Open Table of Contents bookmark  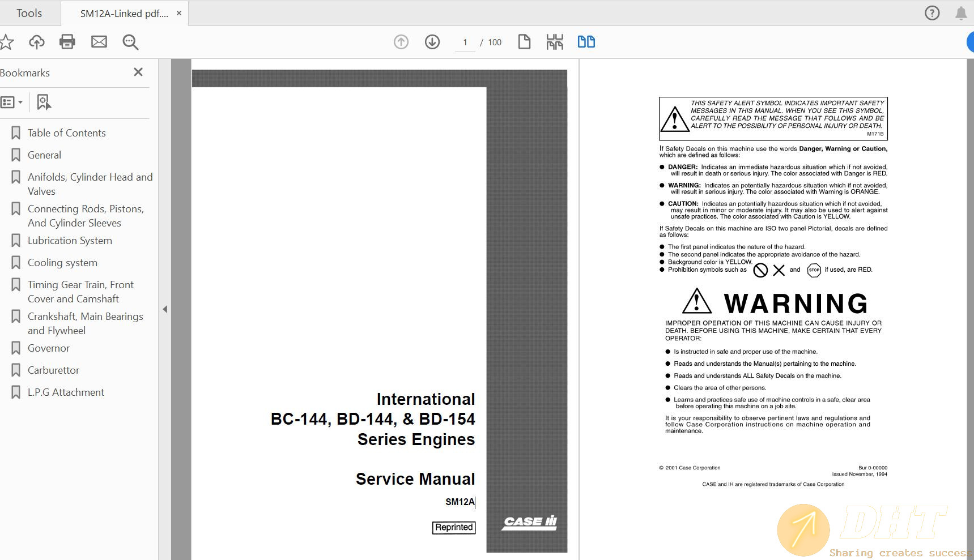click(x=67, y=133)
